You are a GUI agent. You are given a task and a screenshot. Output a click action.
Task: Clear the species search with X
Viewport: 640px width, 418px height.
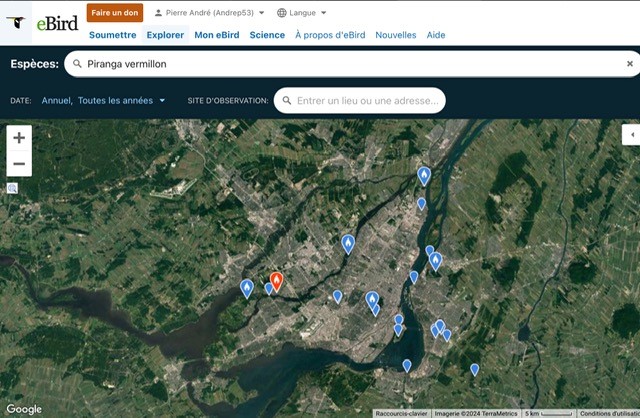point(630,64)
